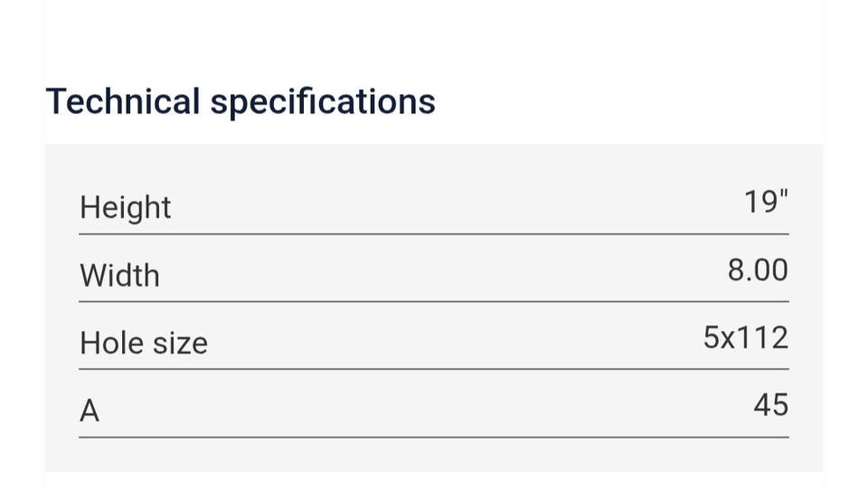Click the word "Technical" in the heading
868x490 pixels.
[123, 101]
